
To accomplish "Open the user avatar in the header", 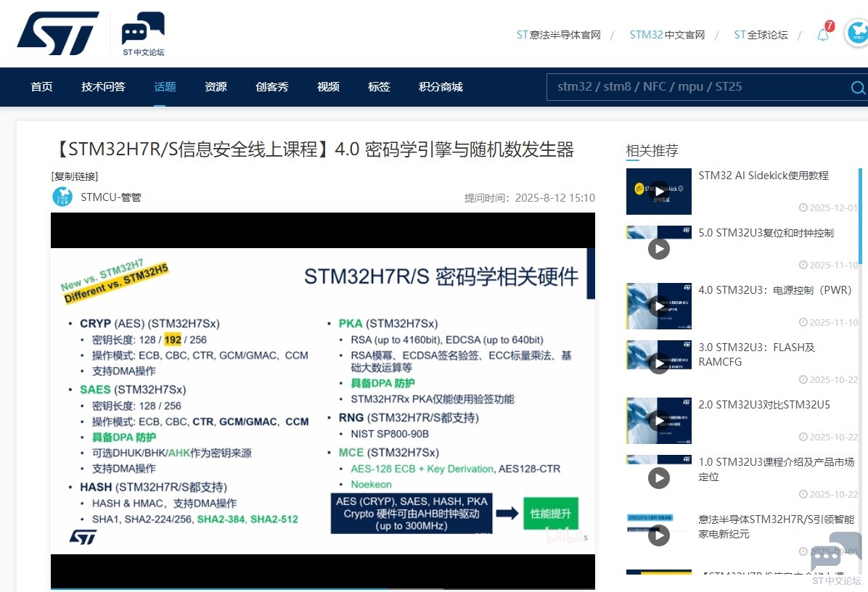I will [x=857, y=33].
